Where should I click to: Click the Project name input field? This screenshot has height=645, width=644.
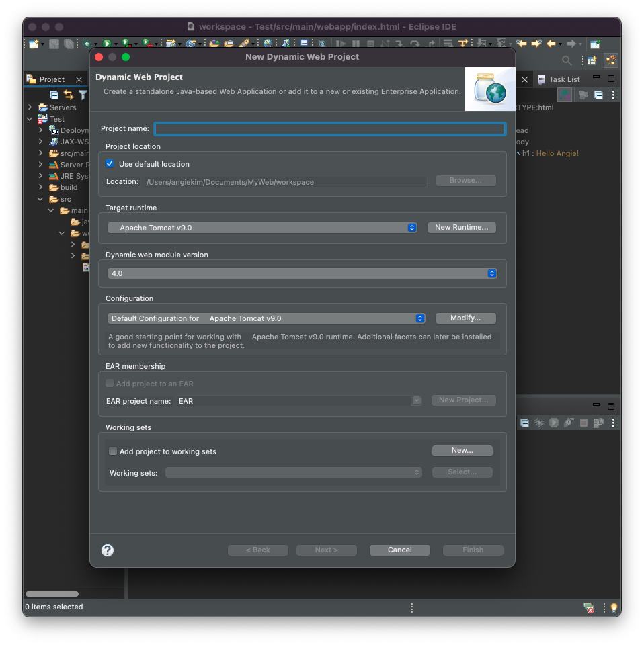tap(330, 129)
